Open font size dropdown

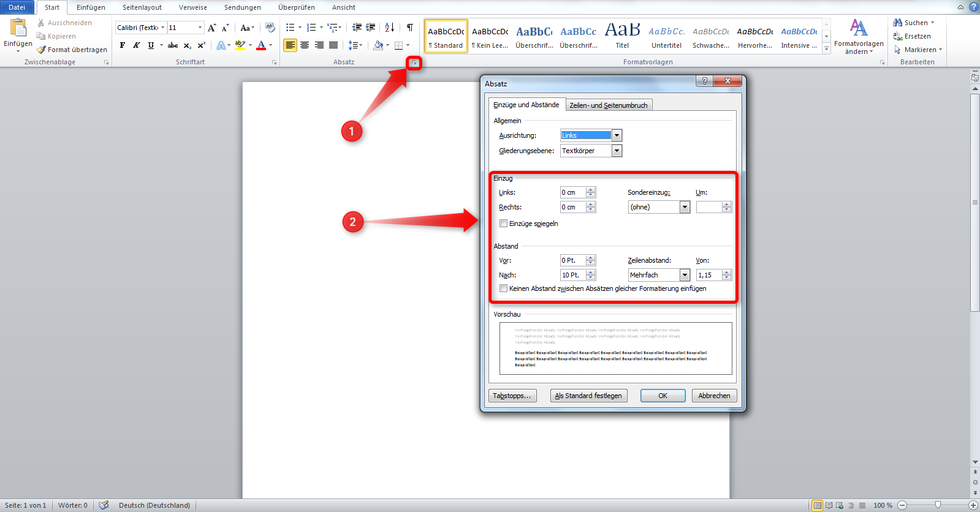(x=200, y=28)
